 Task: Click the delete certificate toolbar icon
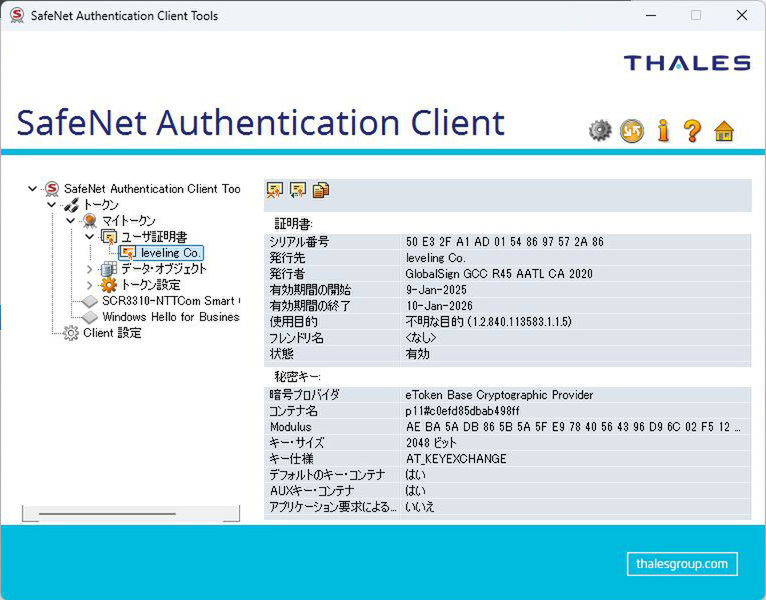(275, 190)
